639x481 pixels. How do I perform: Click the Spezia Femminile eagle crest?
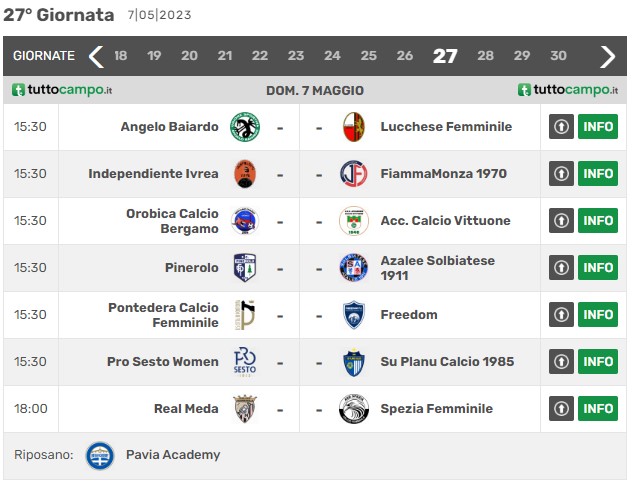(x=354, y=408)
